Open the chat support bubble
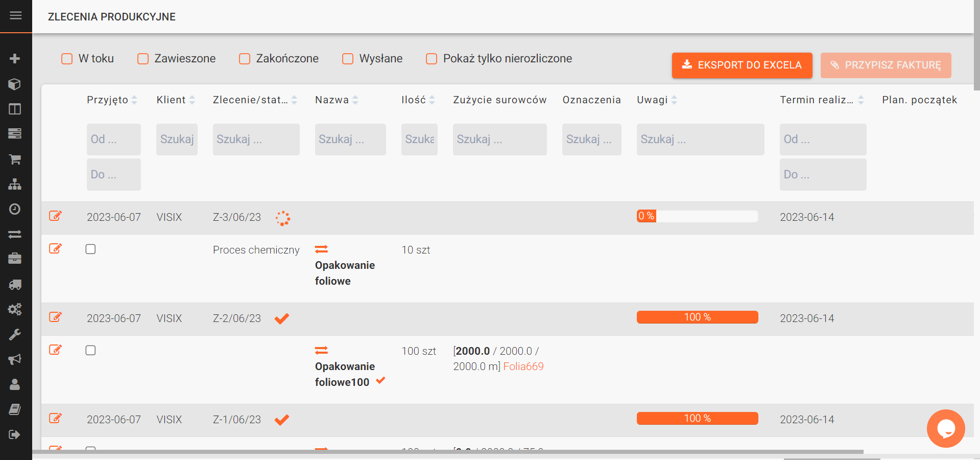 pyautogui.click(x=945, y=428)
